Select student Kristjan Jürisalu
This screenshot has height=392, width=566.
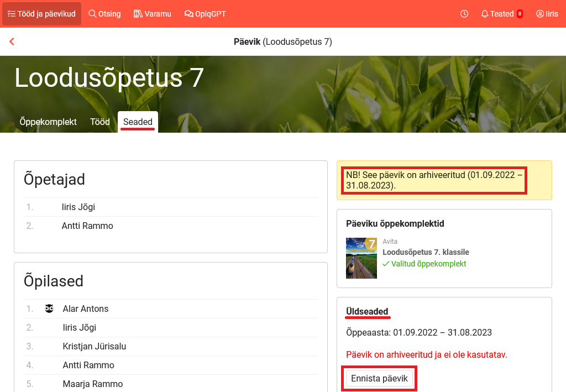tap(95, 346)
